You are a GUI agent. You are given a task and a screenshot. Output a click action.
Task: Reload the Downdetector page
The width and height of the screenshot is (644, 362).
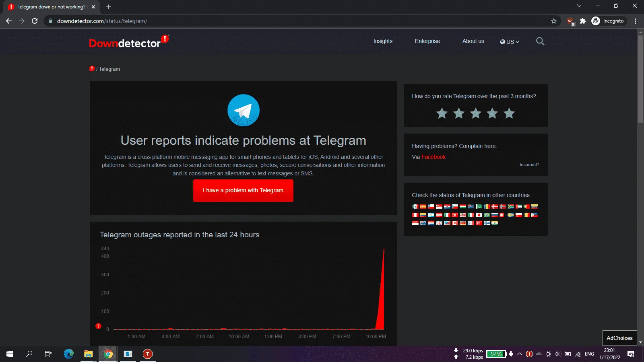pos(35,21)
